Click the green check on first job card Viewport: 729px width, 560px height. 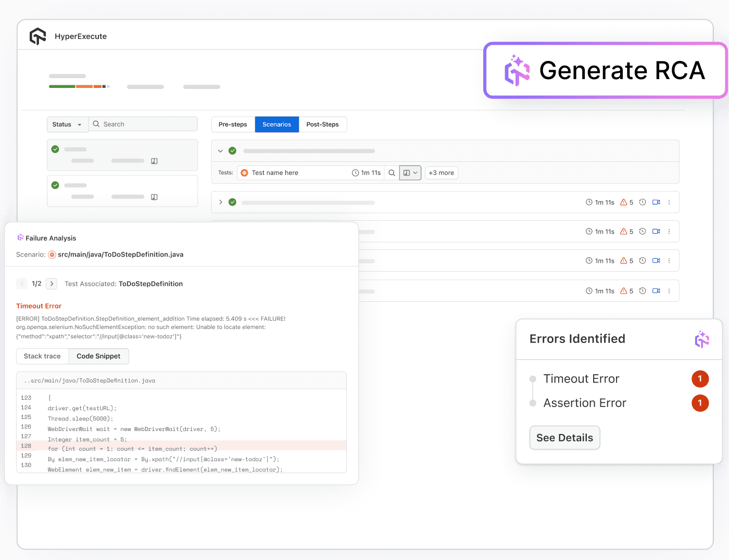coord(55,149)
